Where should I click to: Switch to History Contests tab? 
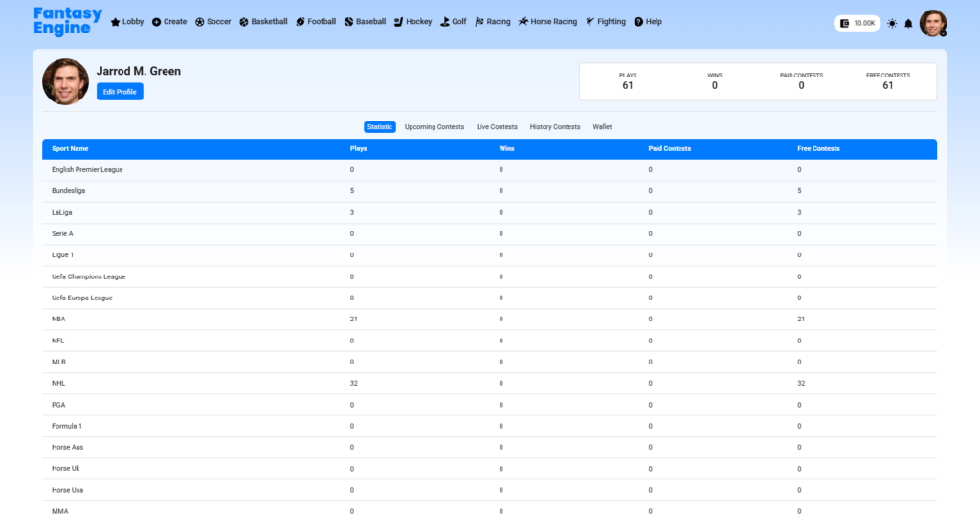coord(555,127)
